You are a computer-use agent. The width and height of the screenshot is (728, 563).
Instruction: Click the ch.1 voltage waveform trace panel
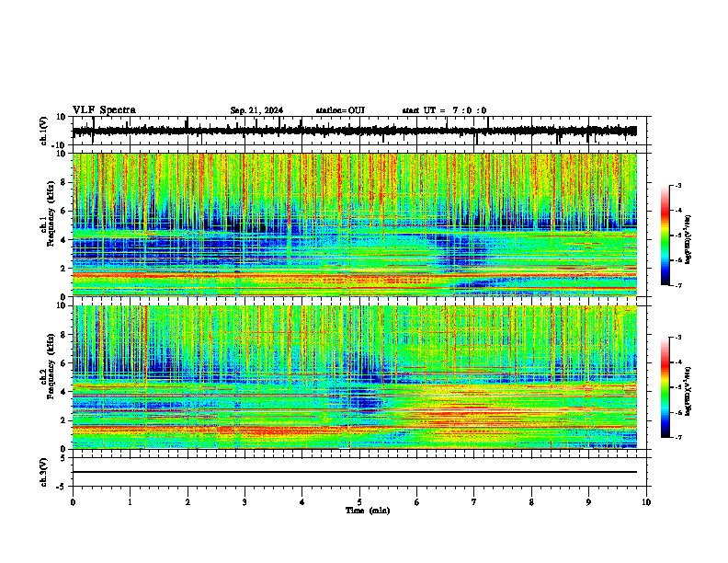tap(361, 131)
